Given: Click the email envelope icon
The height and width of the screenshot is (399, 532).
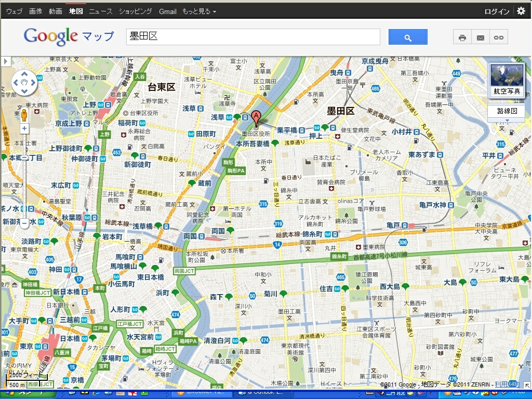Looking at the screenshot, I should [481, 37].
